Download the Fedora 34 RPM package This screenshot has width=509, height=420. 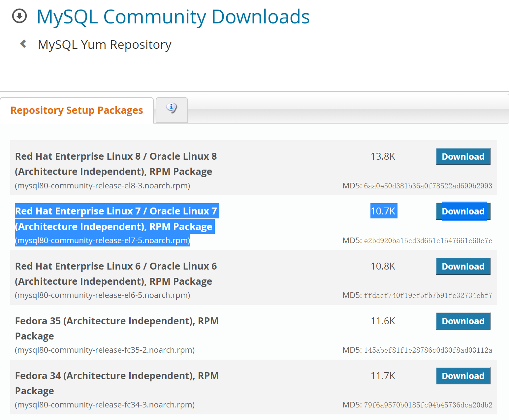coord(463,376)
